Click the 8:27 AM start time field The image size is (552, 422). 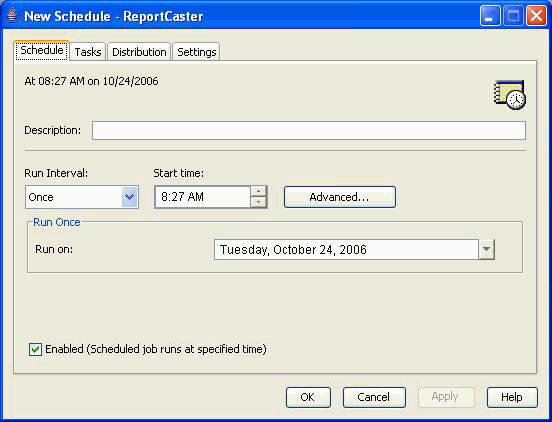pos(202,197)
